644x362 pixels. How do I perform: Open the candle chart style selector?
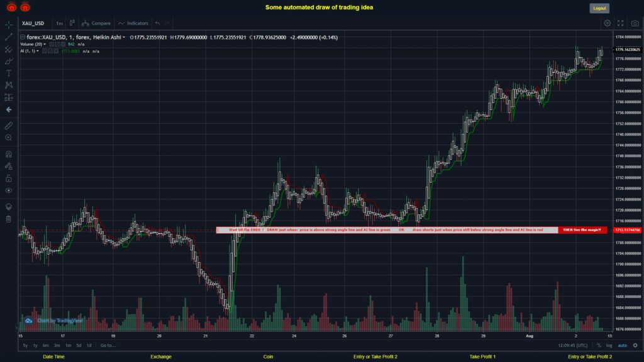click(72, 23)
